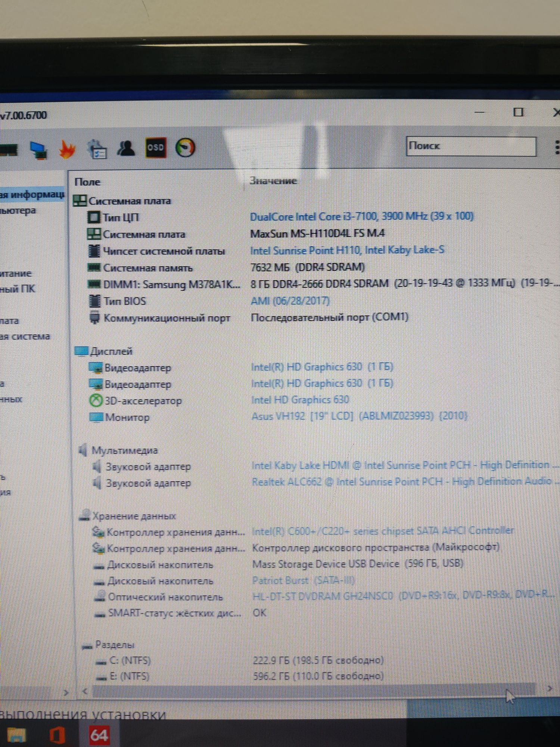
Task: Open the OSD panel toolbar icon
Action: [156, 148]
